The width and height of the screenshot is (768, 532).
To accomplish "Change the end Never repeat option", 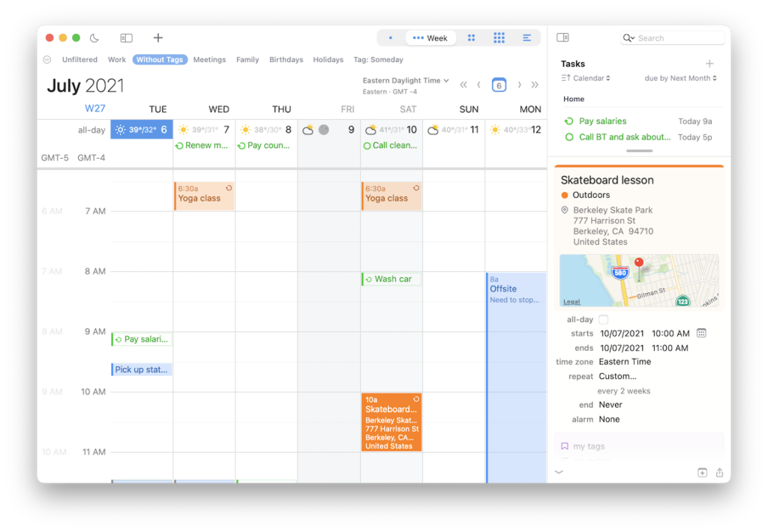I will point(610,405).
